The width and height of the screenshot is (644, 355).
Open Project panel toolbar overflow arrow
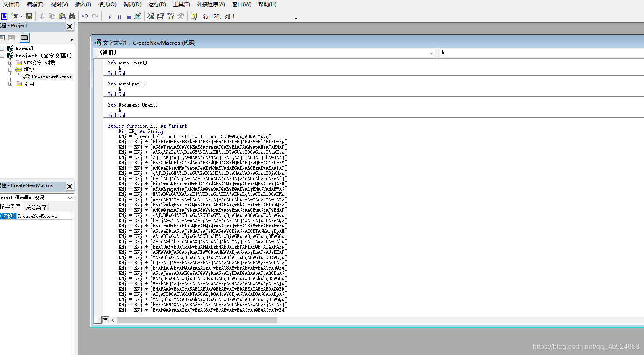coord(72,40)
